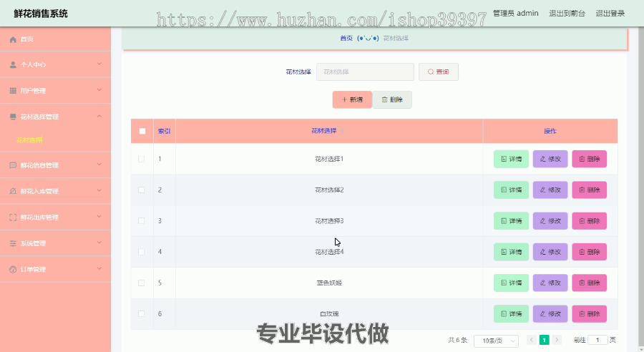Screen dimensions: 644x352
Task: Click the grid icon for 用户管理
Action: coord(13,90)
